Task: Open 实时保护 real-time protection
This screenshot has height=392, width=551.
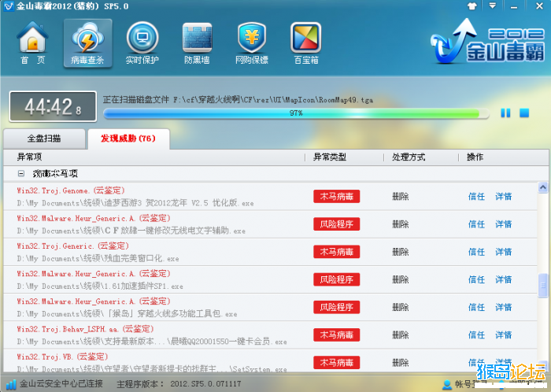Action: click(x=142, y=43)
